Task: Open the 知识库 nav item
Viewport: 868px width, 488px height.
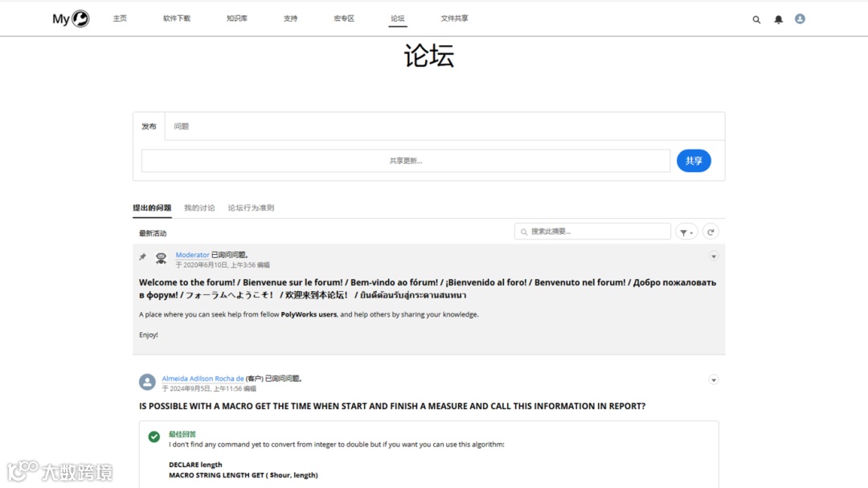Action: click(237, 18)
